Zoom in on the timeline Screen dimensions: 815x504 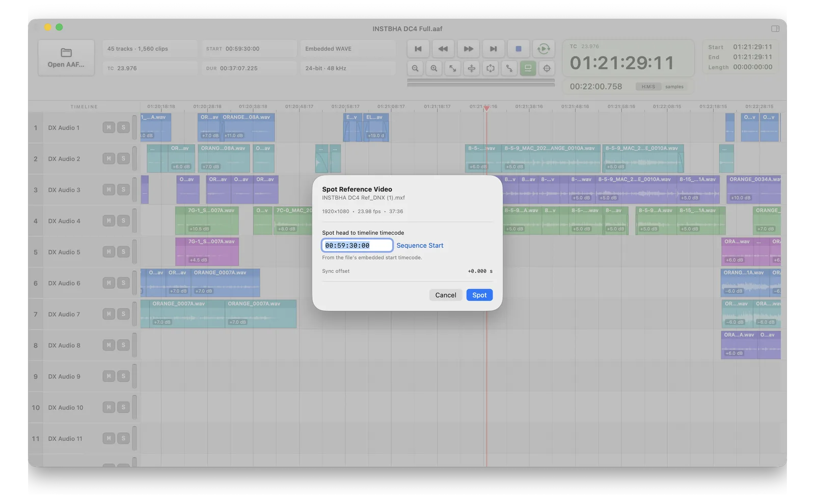point(434,68)
